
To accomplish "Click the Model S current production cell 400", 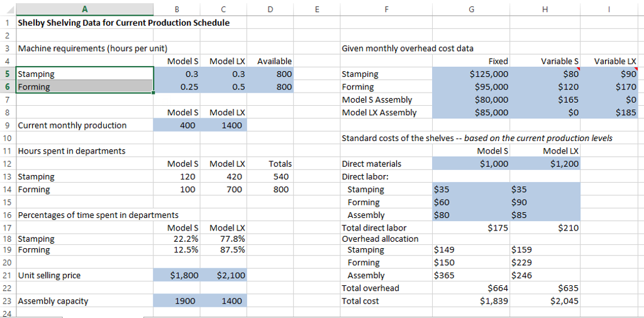I will pyautogui.click(x=177, y=125).
